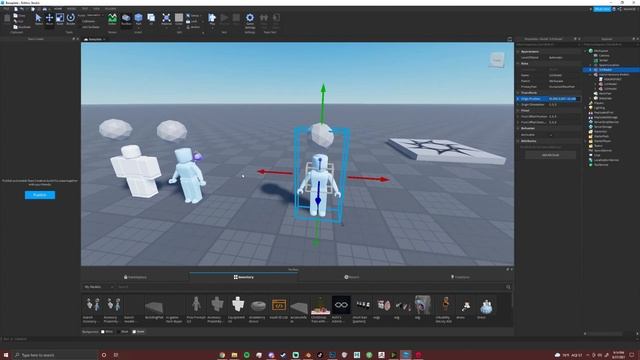The height and width of the screenshot is (360, 640).
Task: Collapse the Transform section in Properties
Action: point(518,93)
